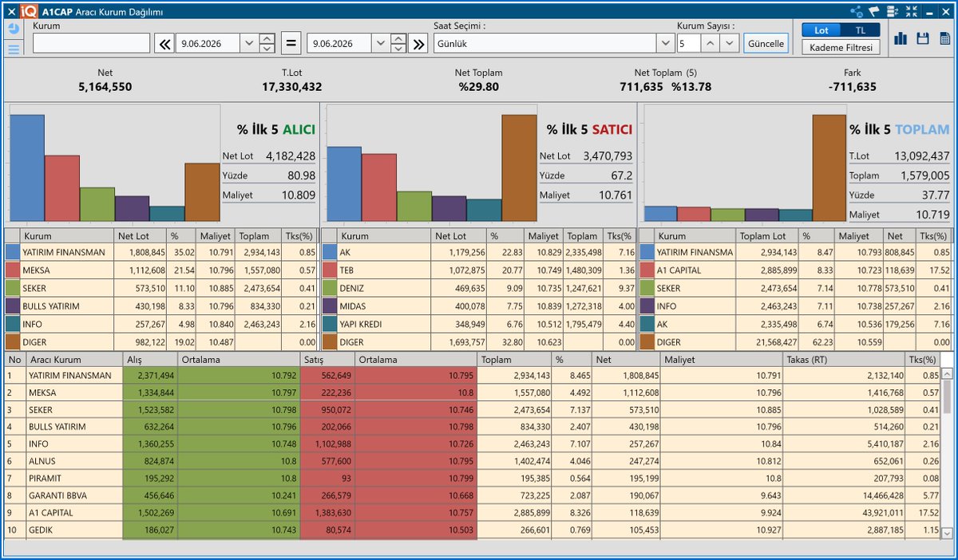Click the shrink window arrows icon

pos(912,11)
